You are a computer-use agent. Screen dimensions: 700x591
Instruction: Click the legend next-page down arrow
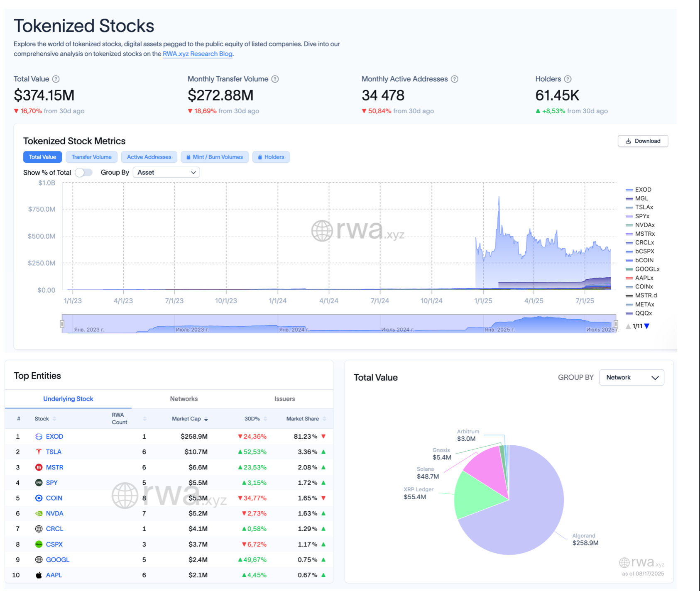pos(647,326)
